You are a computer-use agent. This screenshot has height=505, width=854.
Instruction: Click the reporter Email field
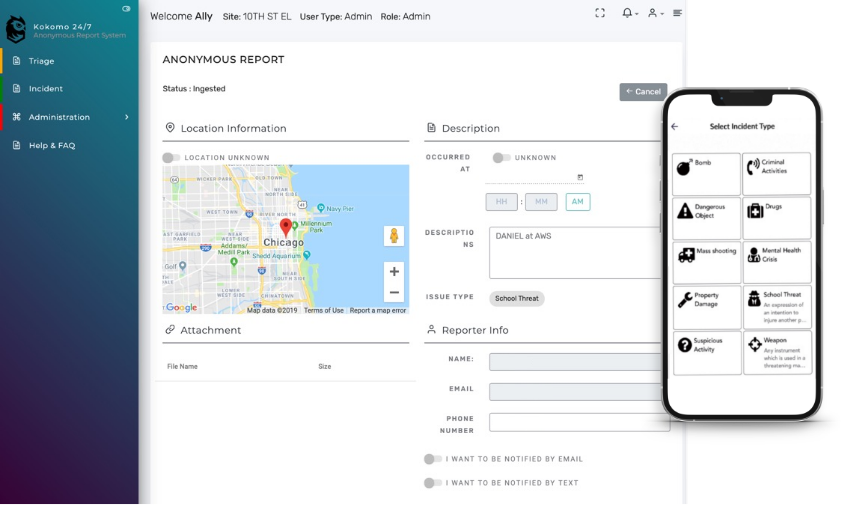(576, 392)
